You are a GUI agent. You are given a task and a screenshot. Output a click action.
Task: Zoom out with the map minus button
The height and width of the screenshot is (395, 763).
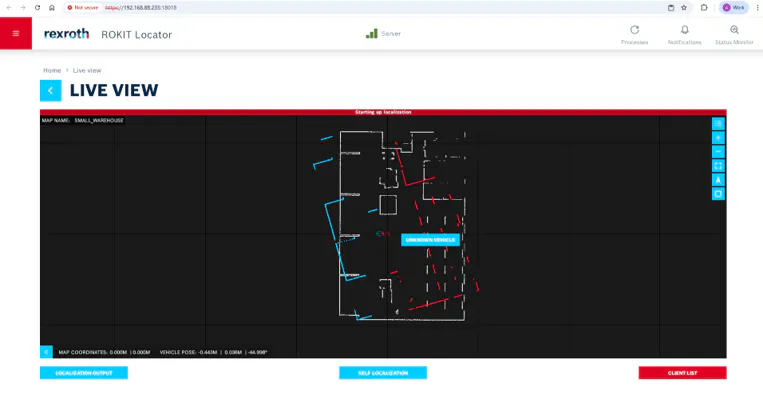(x=718, y=152)
